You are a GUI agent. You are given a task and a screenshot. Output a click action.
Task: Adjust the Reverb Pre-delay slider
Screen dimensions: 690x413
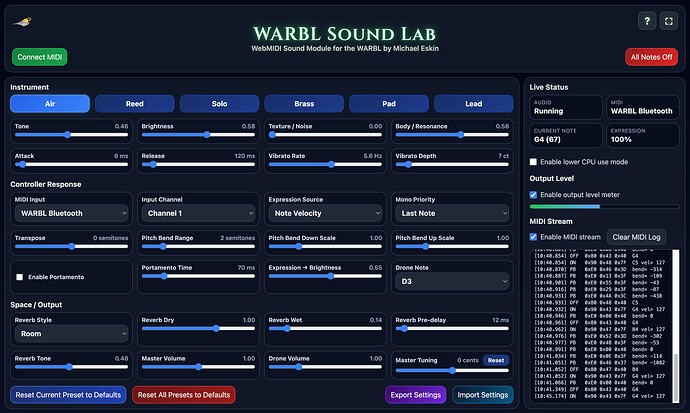pyautogui.click(x=452, y=329)
